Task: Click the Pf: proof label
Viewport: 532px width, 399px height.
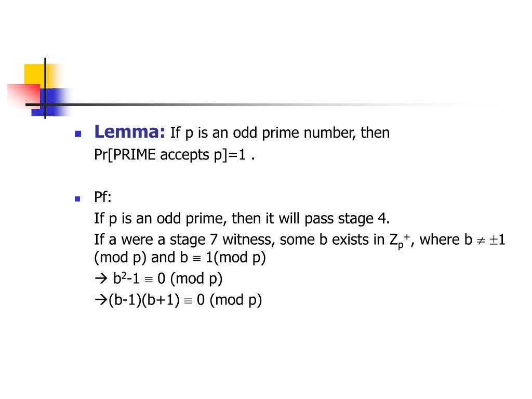Action: pyautogui.click(x=103, y=197)
